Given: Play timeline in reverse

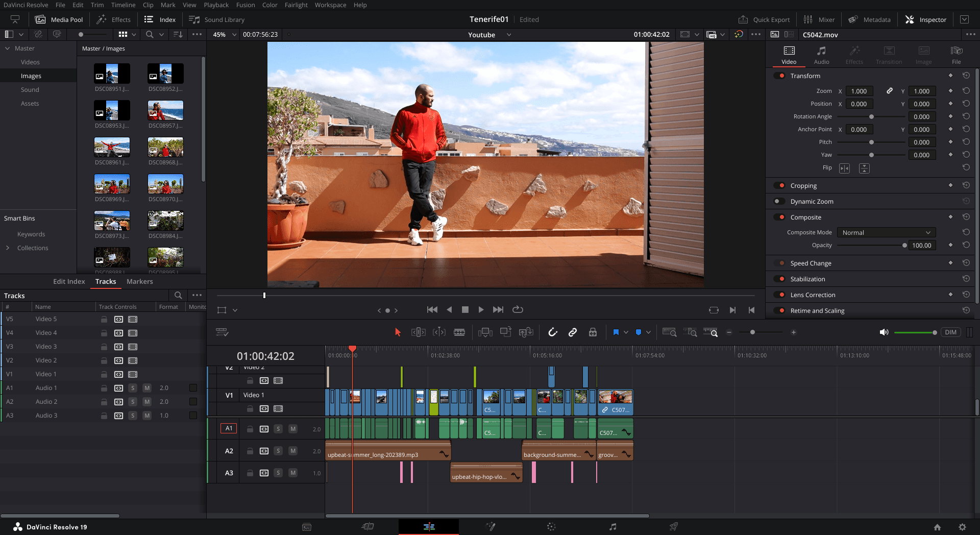Looking at the screenshot, I should coord(449,310).
